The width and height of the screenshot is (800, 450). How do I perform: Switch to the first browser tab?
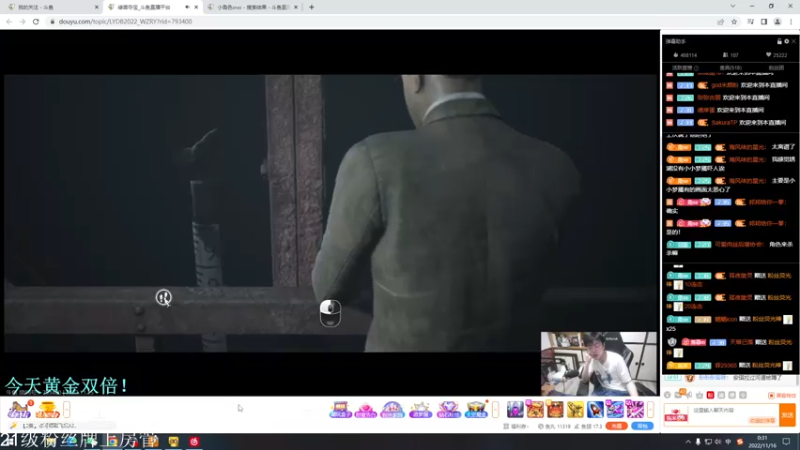pos(51,7)
